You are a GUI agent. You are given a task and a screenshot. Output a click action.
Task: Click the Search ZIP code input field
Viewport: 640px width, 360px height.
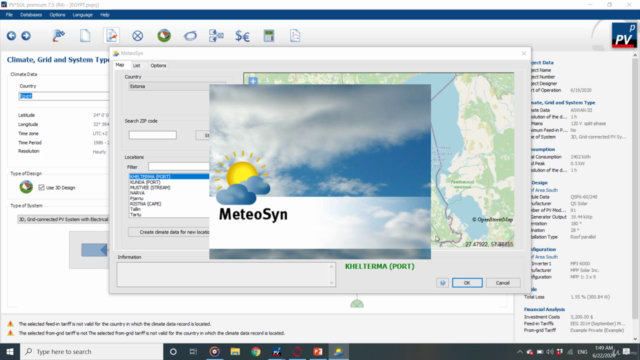tap(153, 135)
